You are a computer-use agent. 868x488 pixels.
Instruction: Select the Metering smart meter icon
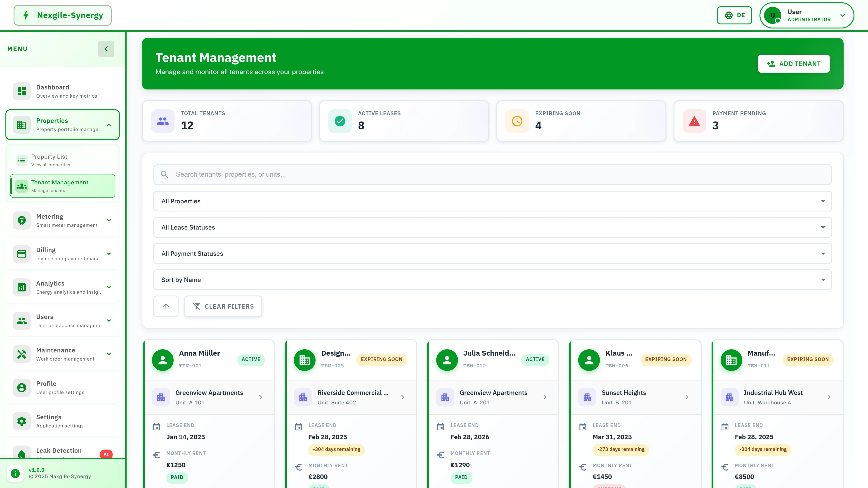point(21,220)
